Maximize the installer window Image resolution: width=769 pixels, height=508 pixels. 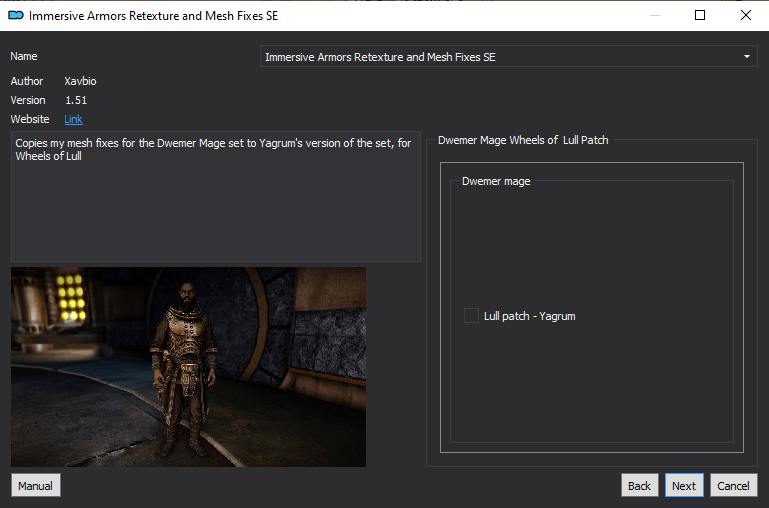click(x=700, y=15)
